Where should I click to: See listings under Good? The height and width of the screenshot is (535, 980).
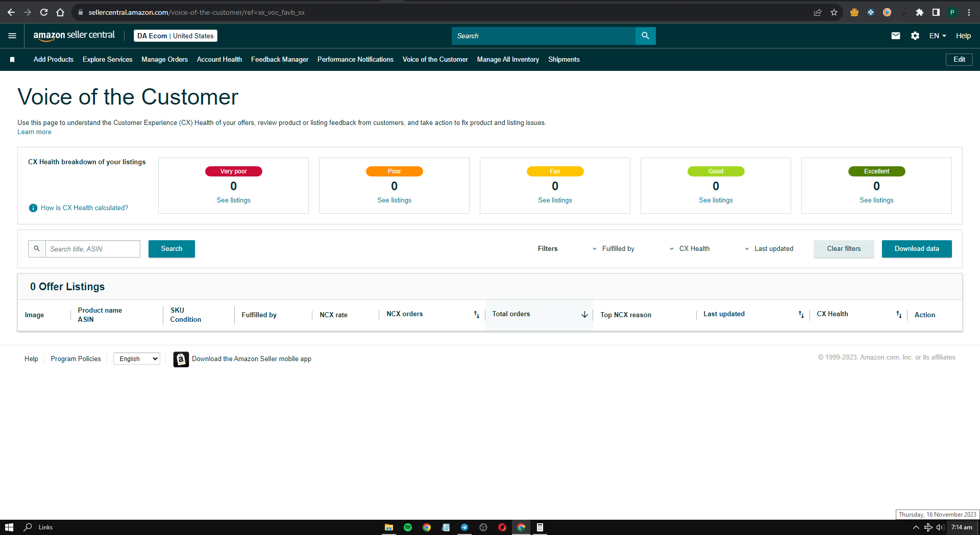pyautogui.click(x=716, y=200)
